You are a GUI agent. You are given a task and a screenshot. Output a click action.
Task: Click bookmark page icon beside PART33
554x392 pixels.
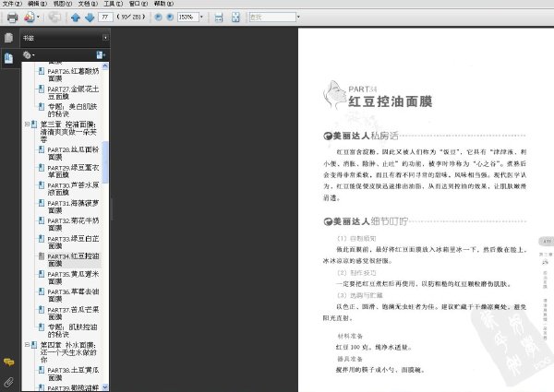click(42, 239)
